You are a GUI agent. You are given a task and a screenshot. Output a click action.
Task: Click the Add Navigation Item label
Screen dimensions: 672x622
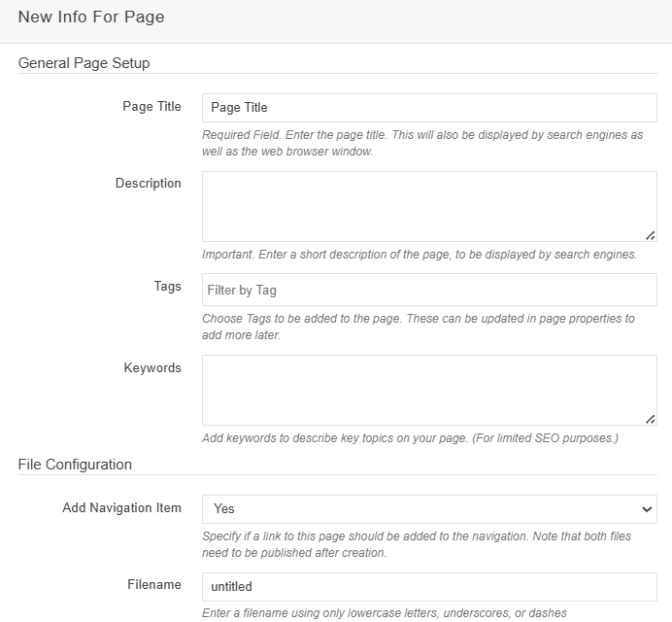[121, 508]
